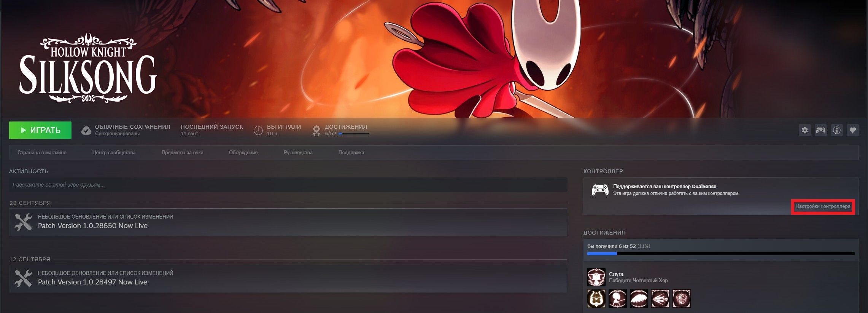The image size is (868, 313).
Task: Click НЕБОЛЬШОЕ ОБНОВЛЕНИЕ label under 22 сентября
Action: 105,217
